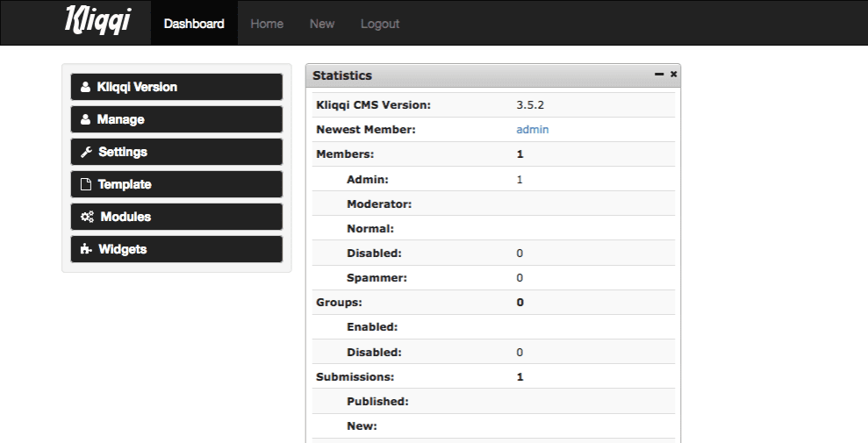Click the wrench icon beside Settings
The width and height of the screenshot is (868, 443).
(x=86, y=152)
